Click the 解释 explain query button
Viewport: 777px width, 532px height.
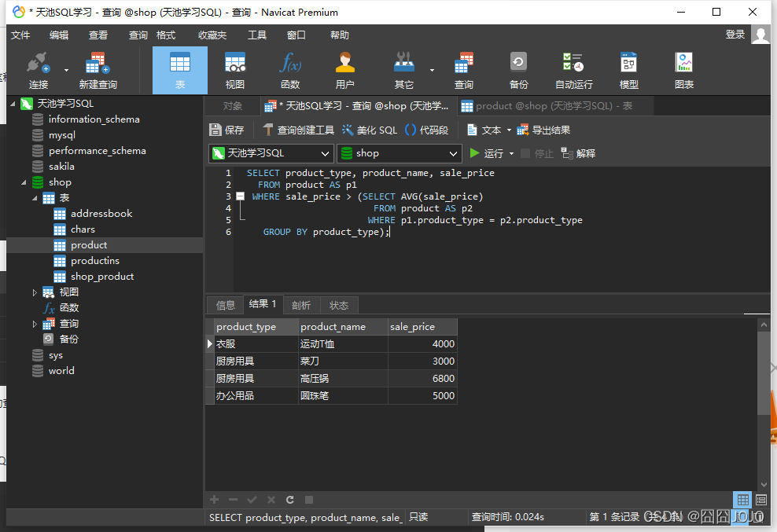coord(578,153)
